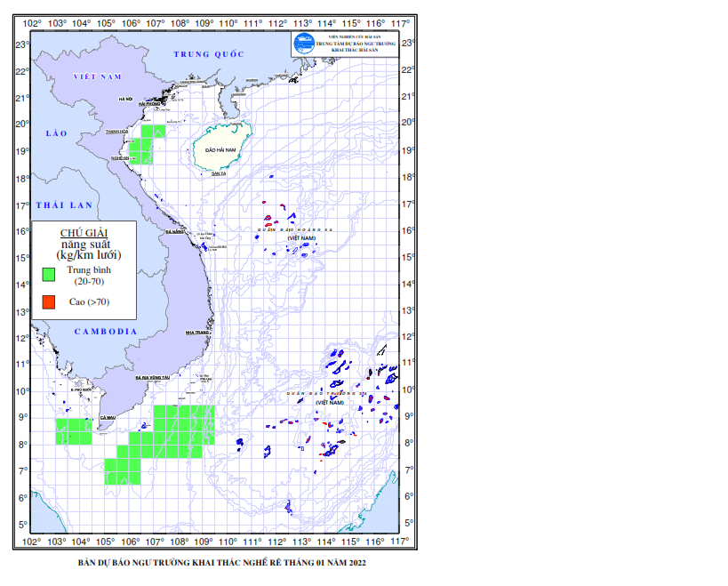Click '(VIỆT NAM)' under Hoàng Sa

point(301,238)
